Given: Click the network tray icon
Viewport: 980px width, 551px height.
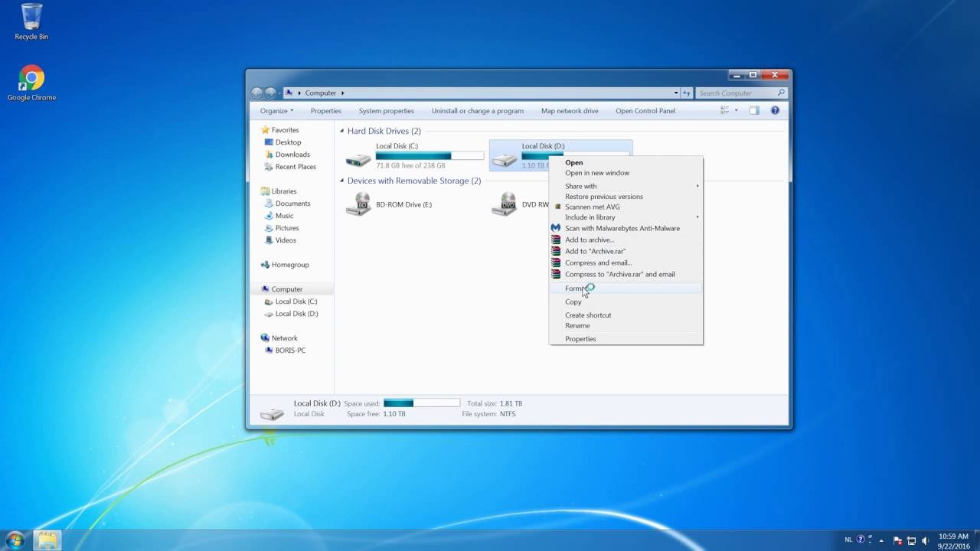Looking at the screenshot, I should [912, 540].
